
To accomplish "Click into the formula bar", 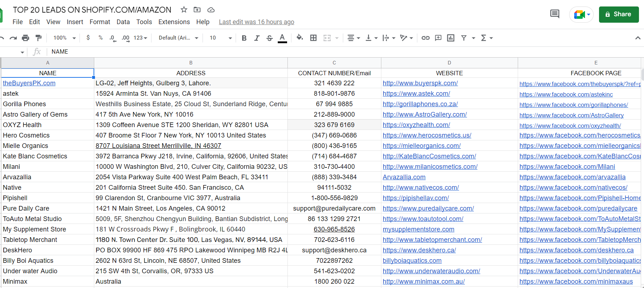I will (345, 52).
